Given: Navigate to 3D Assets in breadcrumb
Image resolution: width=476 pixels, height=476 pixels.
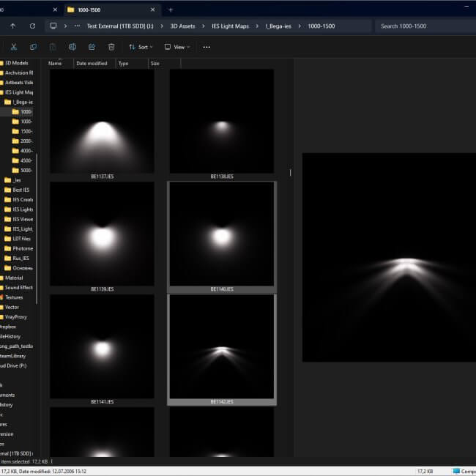Looking at the screenshot, I should pos(182,26).
